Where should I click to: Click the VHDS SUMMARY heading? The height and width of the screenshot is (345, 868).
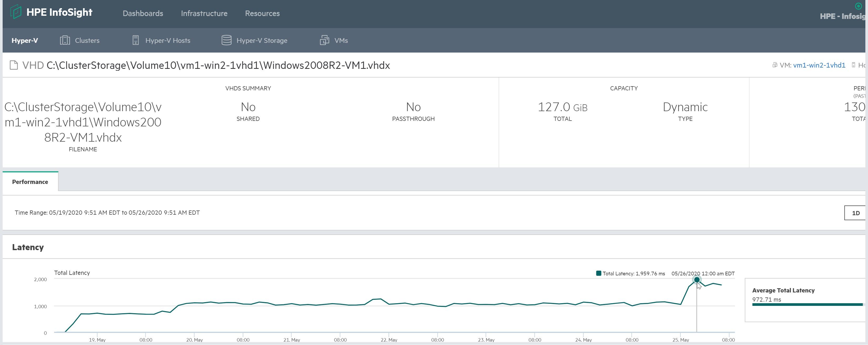(x=248, y=88)
